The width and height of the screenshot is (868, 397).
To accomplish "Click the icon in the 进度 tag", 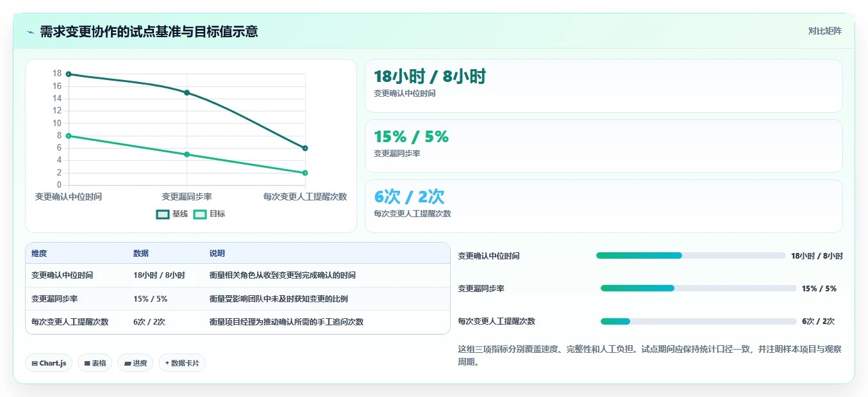I will tap(128, 363).
